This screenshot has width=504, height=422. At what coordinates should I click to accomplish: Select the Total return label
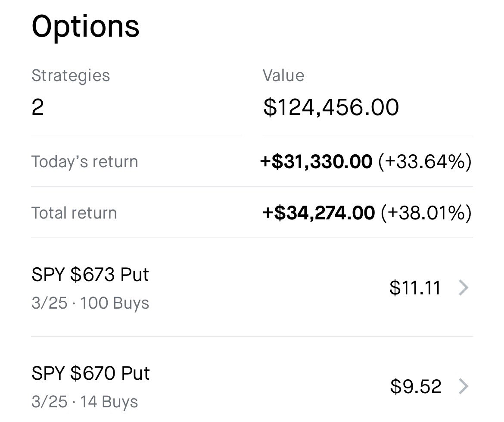click(74, 213)
